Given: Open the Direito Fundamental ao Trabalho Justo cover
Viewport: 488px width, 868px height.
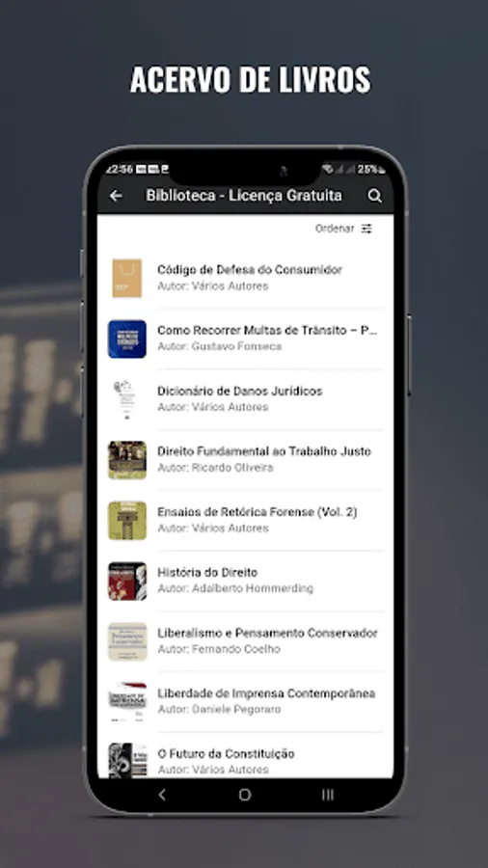Looking at the screenshot, I should 127,460.
